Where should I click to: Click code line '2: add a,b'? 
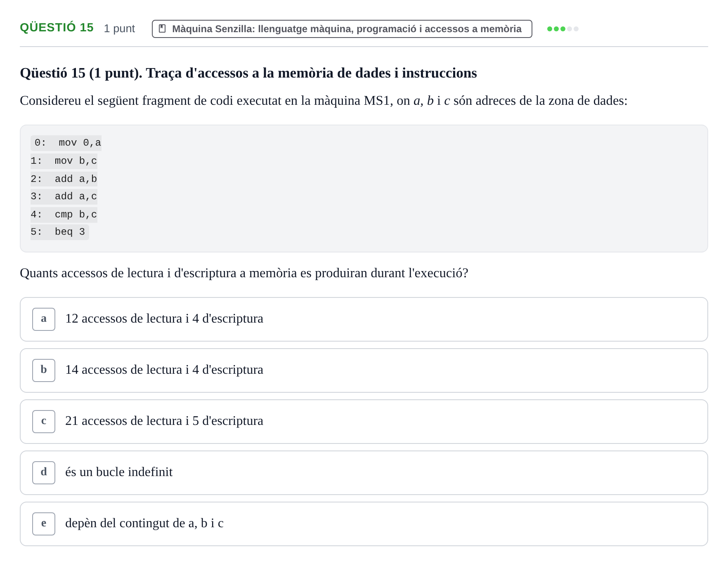[x=64, y=179]
